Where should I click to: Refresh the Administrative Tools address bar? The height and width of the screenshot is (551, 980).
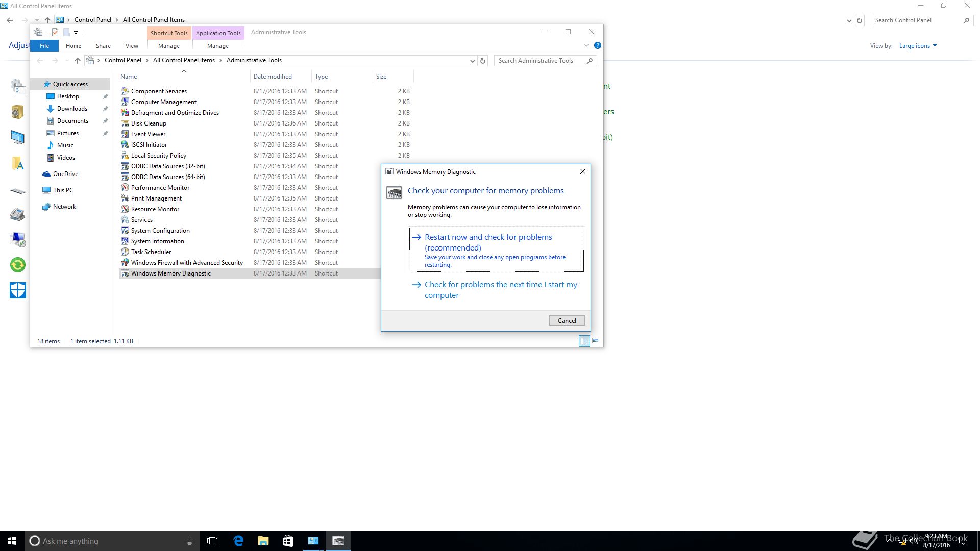(482, 60)
